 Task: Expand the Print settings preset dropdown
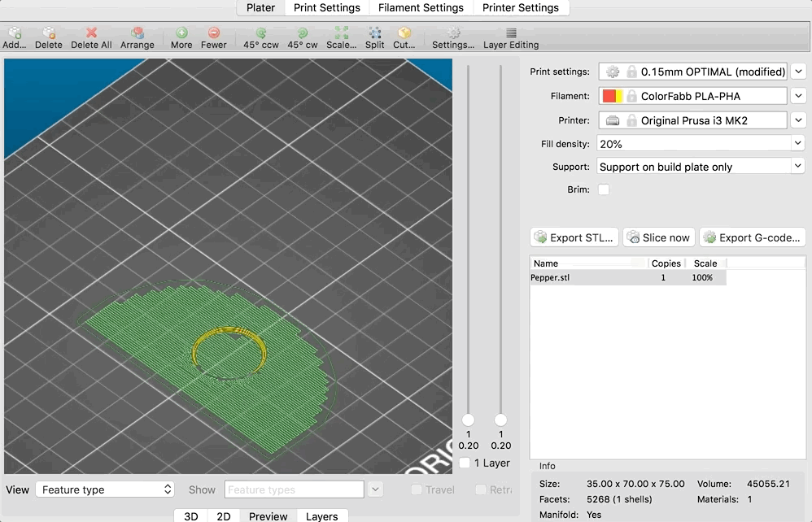coord(798,72)
